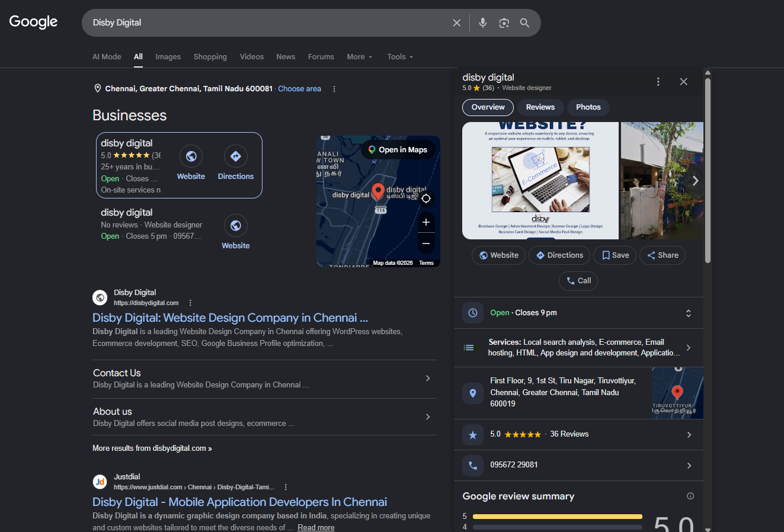Open Website icon for first disby digital listing

tap(191, 156)
